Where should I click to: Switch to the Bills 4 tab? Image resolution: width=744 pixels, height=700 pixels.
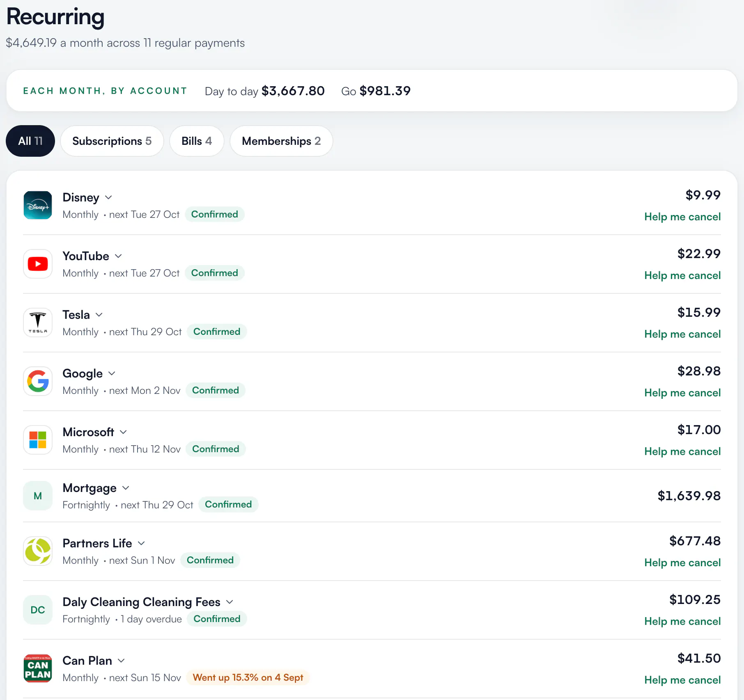(197, 141)
